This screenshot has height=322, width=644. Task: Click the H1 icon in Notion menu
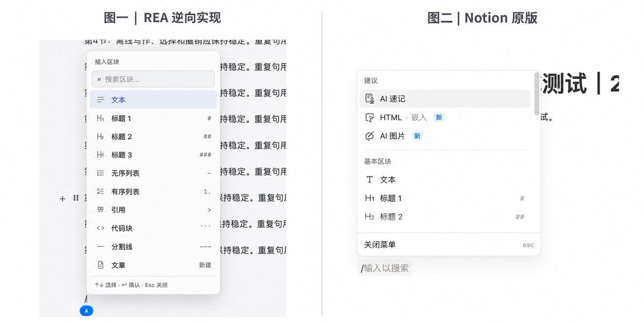pos(369,199)
